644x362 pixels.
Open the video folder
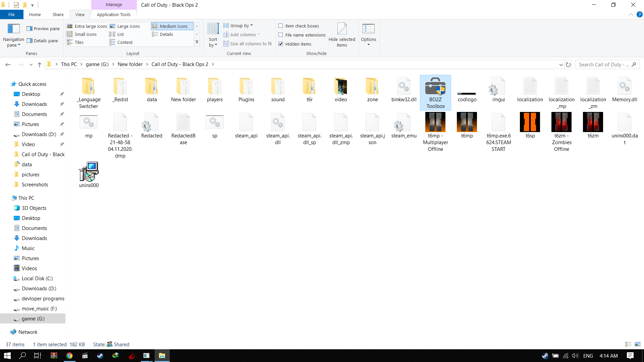click(341, 89)
